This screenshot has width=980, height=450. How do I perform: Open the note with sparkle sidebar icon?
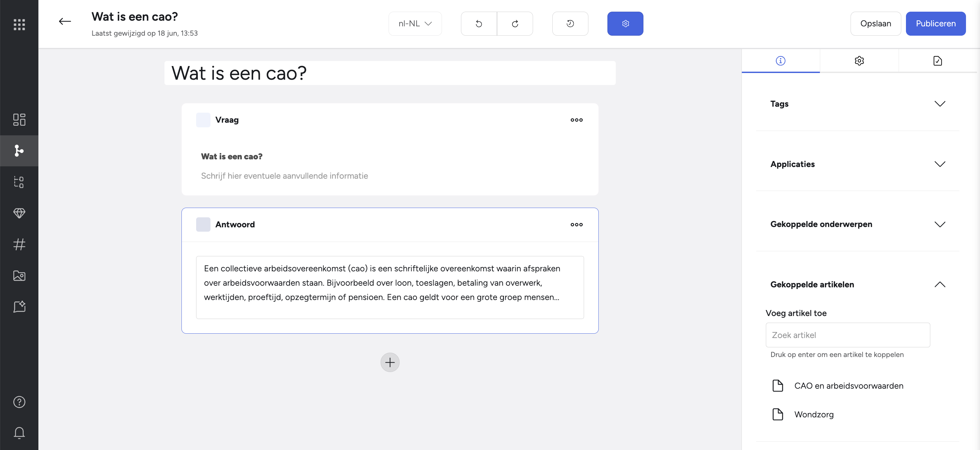point(19,306)
